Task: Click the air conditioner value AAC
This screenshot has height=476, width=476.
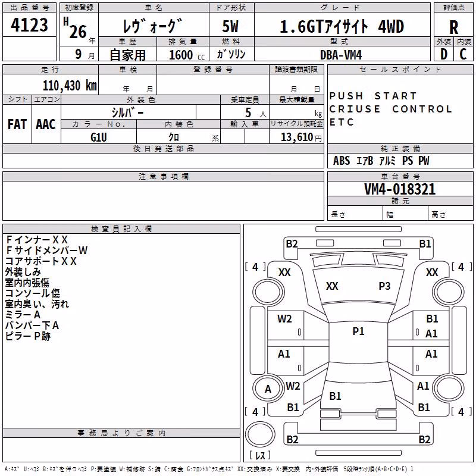Action: pos(46,124)
